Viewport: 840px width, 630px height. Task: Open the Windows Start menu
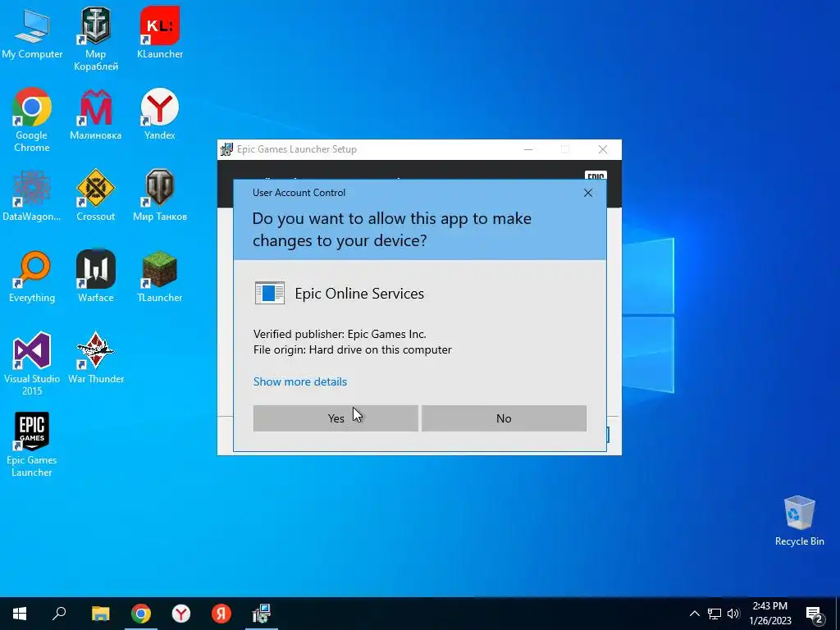pos(20,614)
